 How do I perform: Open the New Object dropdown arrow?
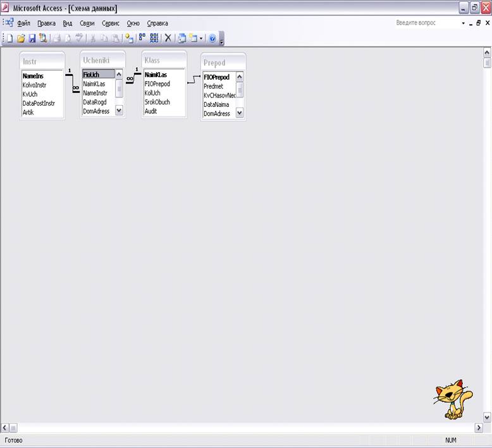201,39
